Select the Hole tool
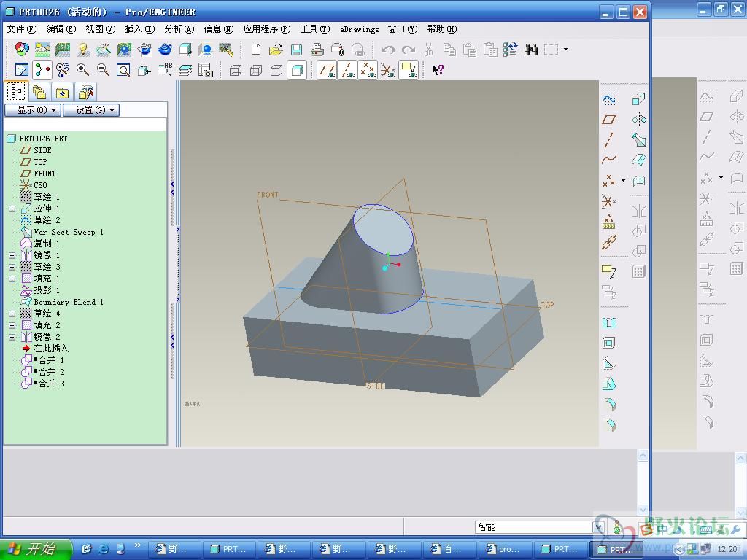This screenshot has width=747, height=560. click(609, 323)
